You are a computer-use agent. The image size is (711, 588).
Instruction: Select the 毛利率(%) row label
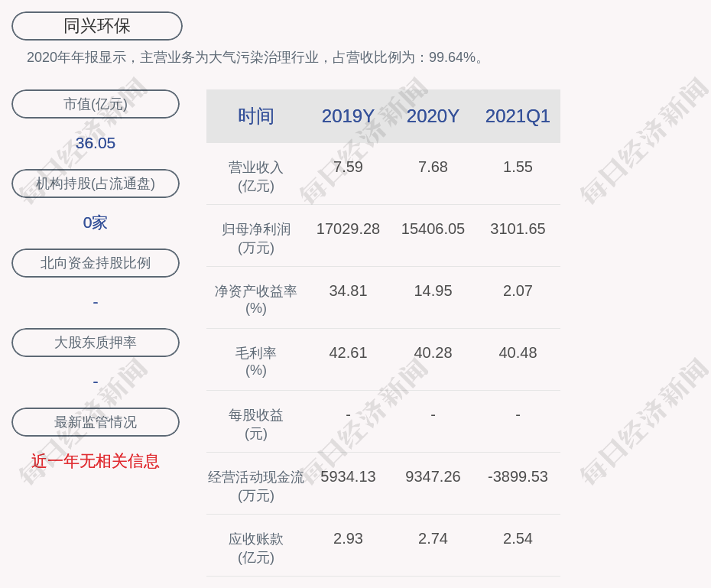(256, 361)
